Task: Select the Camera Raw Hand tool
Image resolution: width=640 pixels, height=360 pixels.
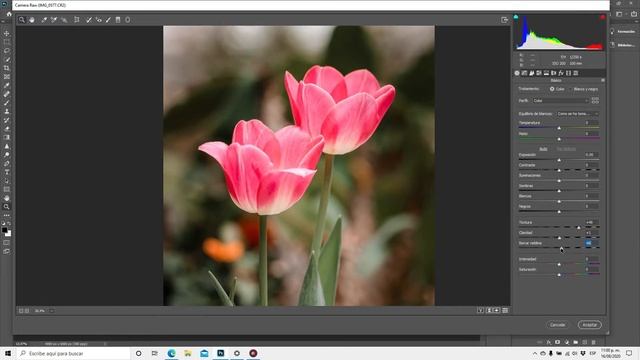Action: coord(32,20)
